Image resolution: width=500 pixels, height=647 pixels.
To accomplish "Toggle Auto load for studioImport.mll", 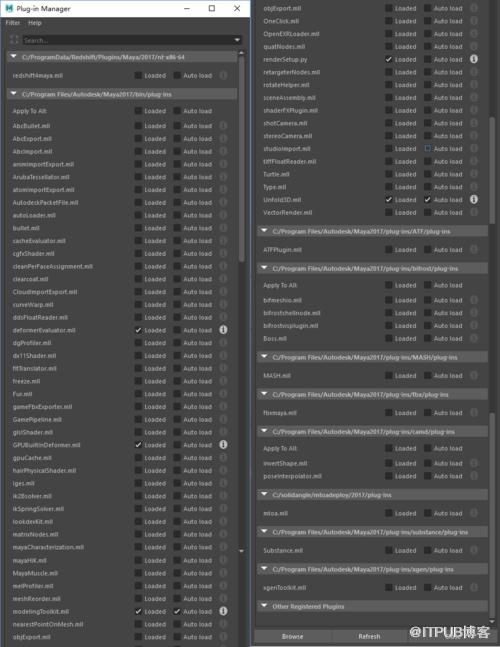I will [428, 148].
